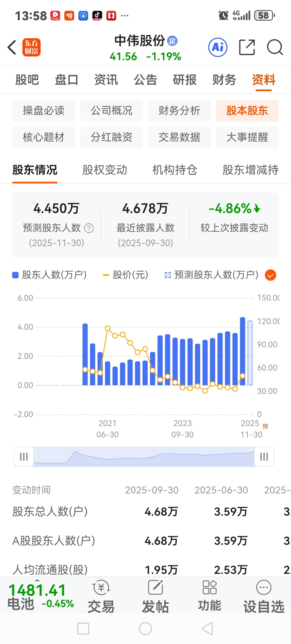Image resolution: width=291 pixels, height=644 pixels.
Task: Tap the TikTok notification icon
Action: click(97, 15)
